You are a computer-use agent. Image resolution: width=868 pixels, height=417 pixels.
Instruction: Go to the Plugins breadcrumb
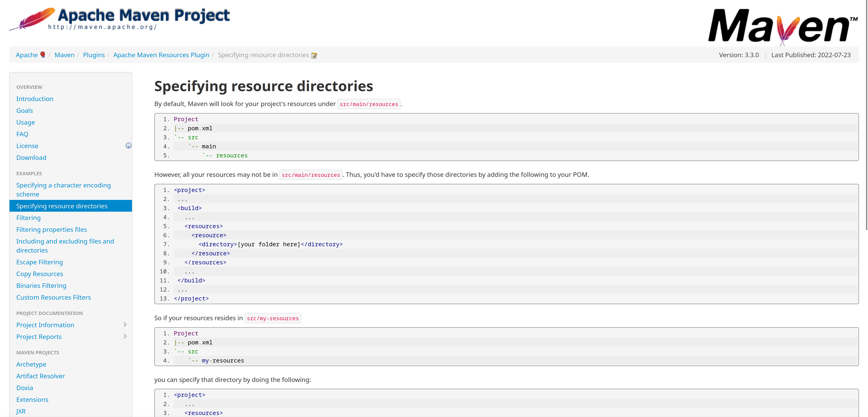click(x=94, y=55)
